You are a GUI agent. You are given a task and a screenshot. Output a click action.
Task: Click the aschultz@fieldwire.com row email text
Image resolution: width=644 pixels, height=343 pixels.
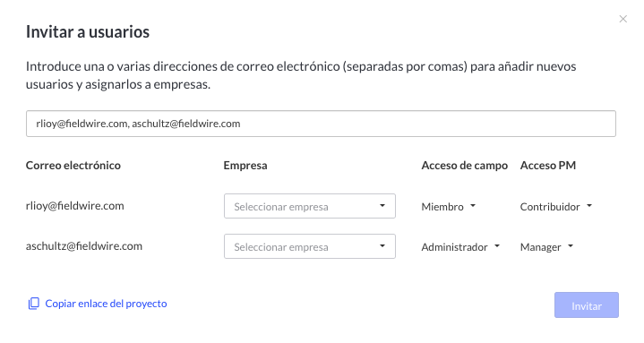click(x=84, y=245)
